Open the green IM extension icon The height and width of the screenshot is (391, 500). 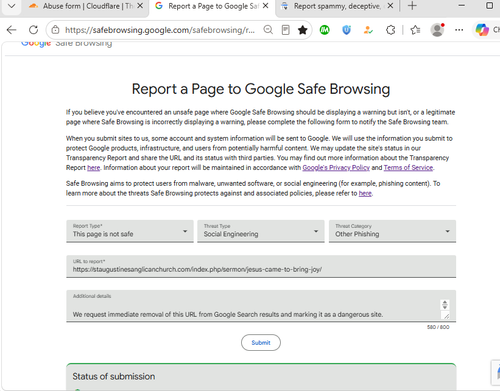(x=324, y=30)
